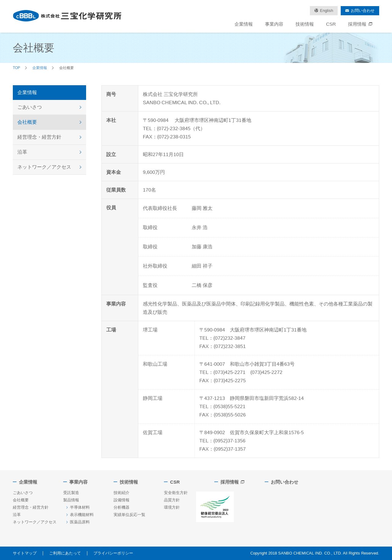The width and height of the screenshot is (392, 560).
Task: Click the capital value 9,600万円
Action: tap(154, 172)
